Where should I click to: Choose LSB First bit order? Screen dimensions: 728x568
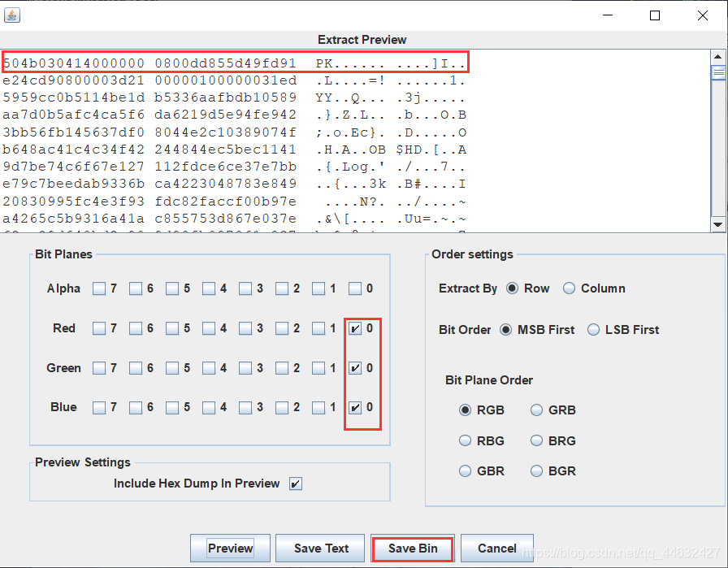click(x=593, y=330)
